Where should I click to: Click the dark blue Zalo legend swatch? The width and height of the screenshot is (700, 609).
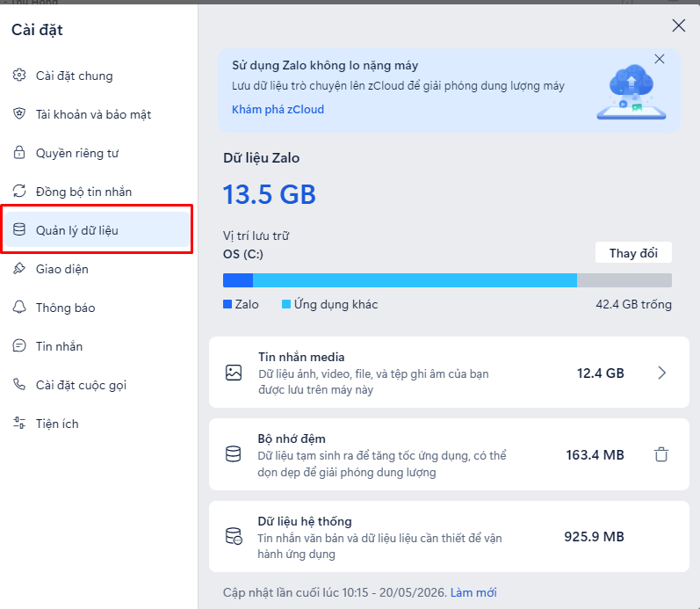tap(227, 304)
